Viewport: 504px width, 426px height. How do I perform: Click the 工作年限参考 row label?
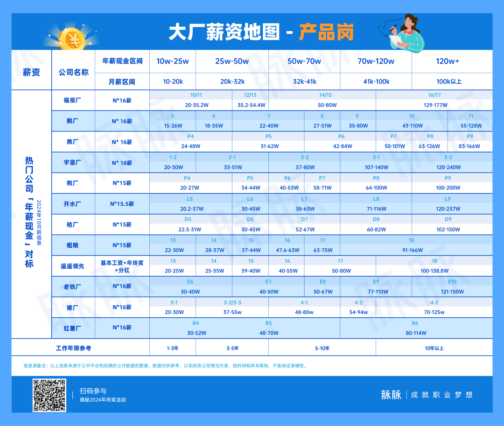tap(74, 348)
